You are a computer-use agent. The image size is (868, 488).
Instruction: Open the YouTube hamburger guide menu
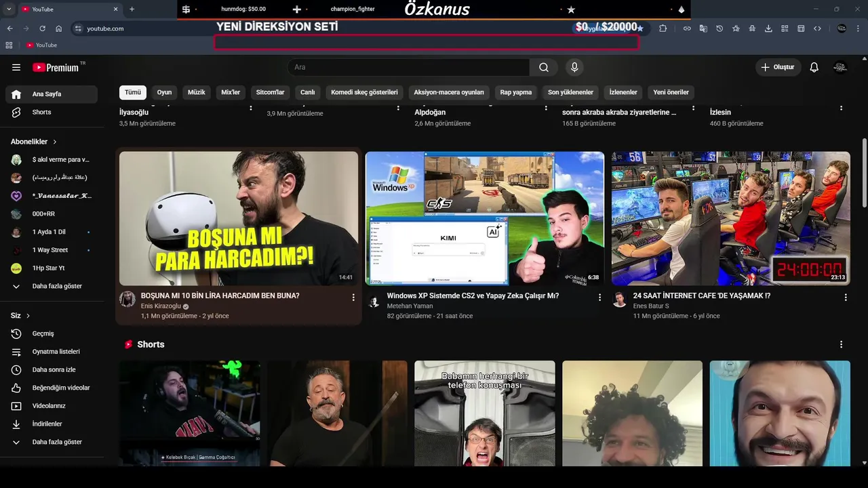click(16, 67)
